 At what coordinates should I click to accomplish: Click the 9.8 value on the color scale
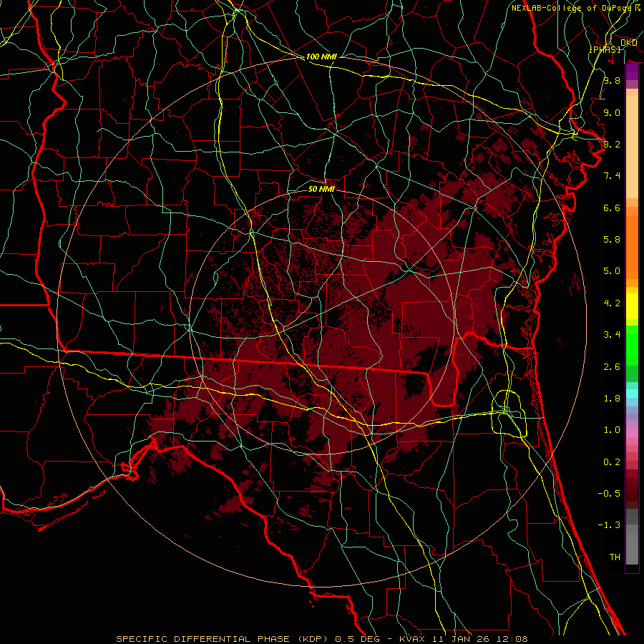click(612, 80)
